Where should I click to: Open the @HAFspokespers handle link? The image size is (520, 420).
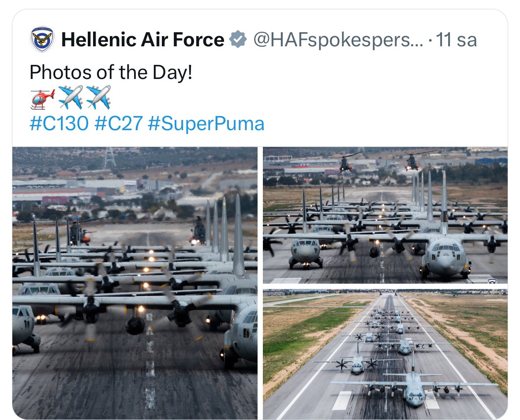tap(338, 40)
